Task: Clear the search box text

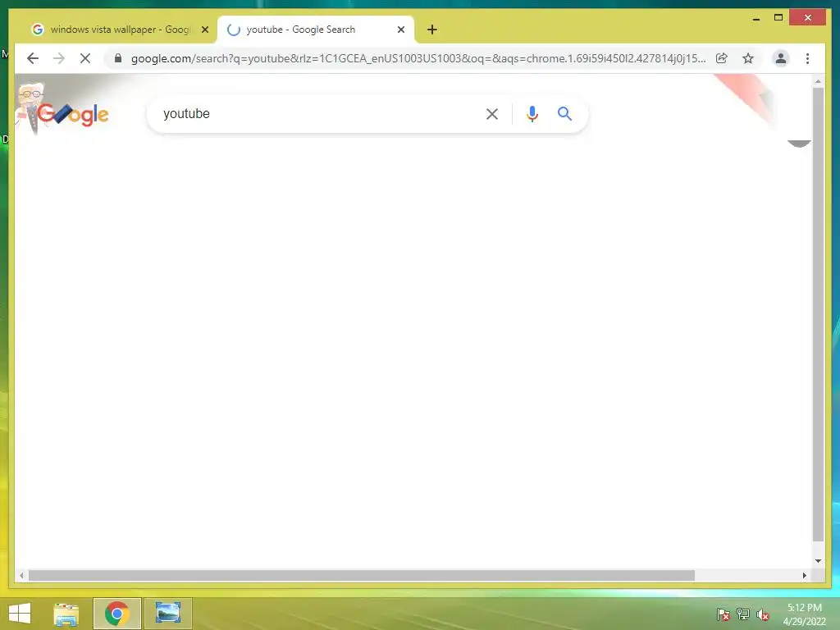Action: 492,113
